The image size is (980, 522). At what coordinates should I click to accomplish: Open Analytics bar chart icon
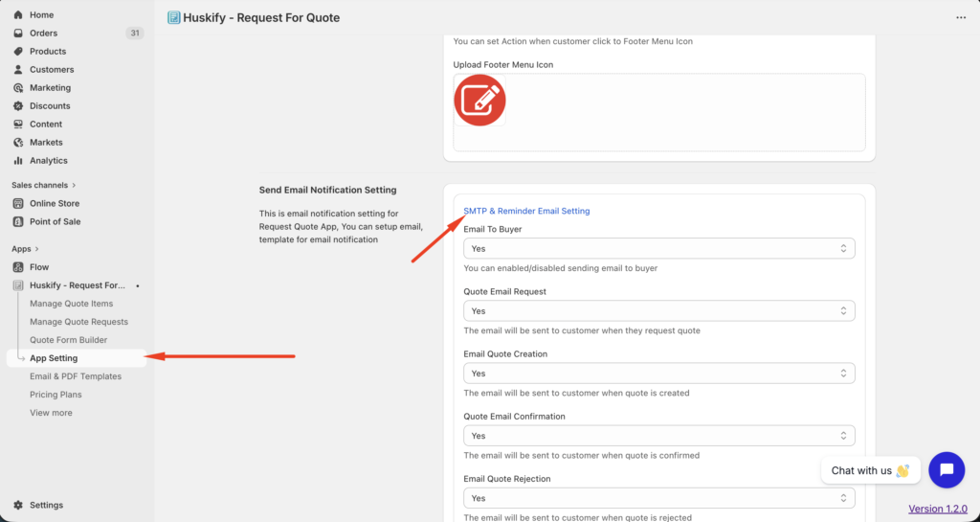[18, 161]
